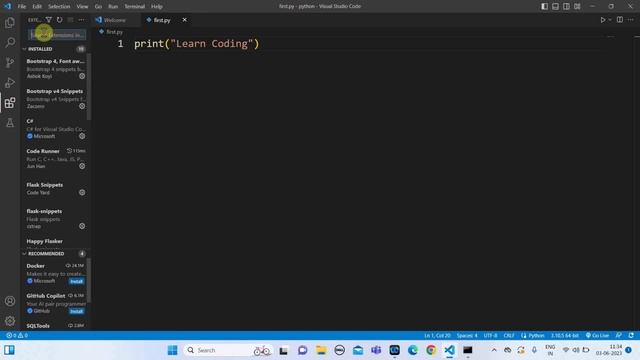Open the Run menu

click(113, 7)
